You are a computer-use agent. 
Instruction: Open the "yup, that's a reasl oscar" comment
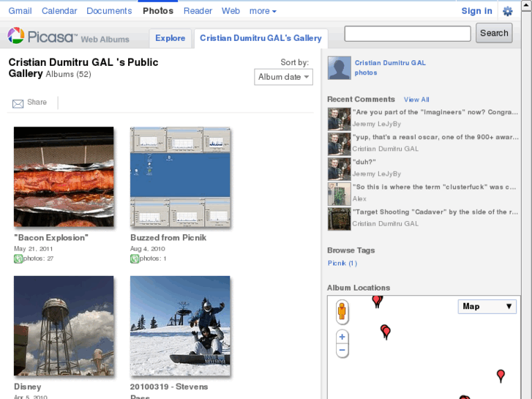(435, 137)
